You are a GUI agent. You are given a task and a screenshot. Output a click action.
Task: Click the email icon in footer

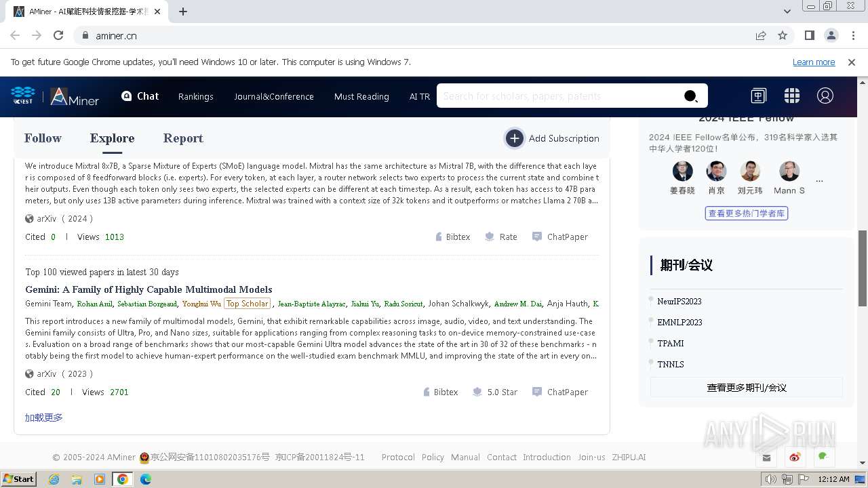tap(766, 457)
